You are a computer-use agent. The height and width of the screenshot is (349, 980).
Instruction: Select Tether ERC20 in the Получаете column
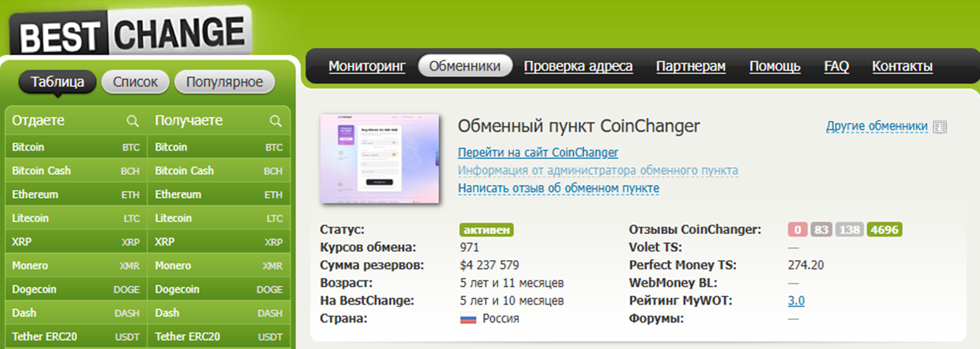pyautogui.click(x=219, y=336)
